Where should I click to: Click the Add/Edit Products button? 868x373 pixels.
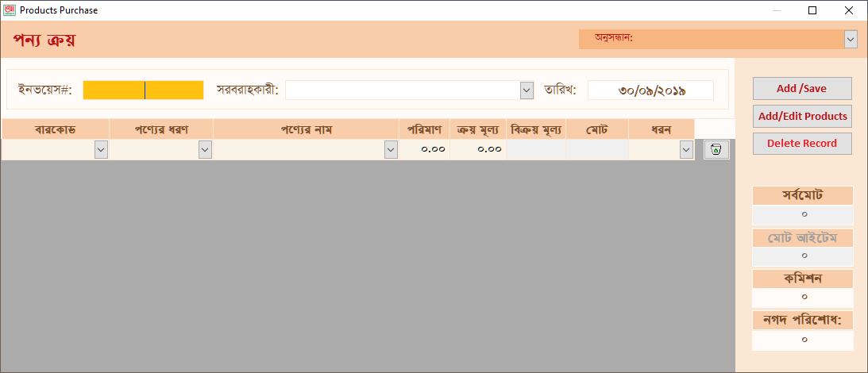pyautogui.click(x=802, y=116)
